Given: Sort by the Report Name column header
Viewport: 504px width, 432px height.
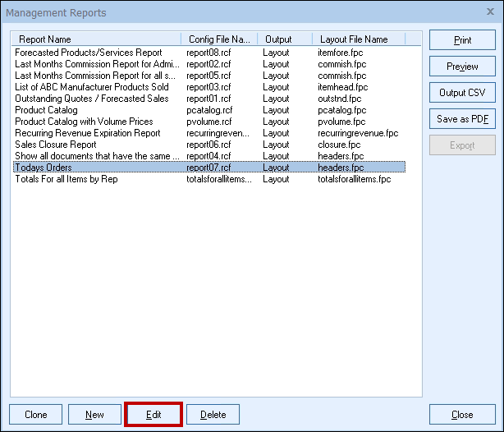Looking at the screenshot, I should pyautogui.click(x=95, y=39).
